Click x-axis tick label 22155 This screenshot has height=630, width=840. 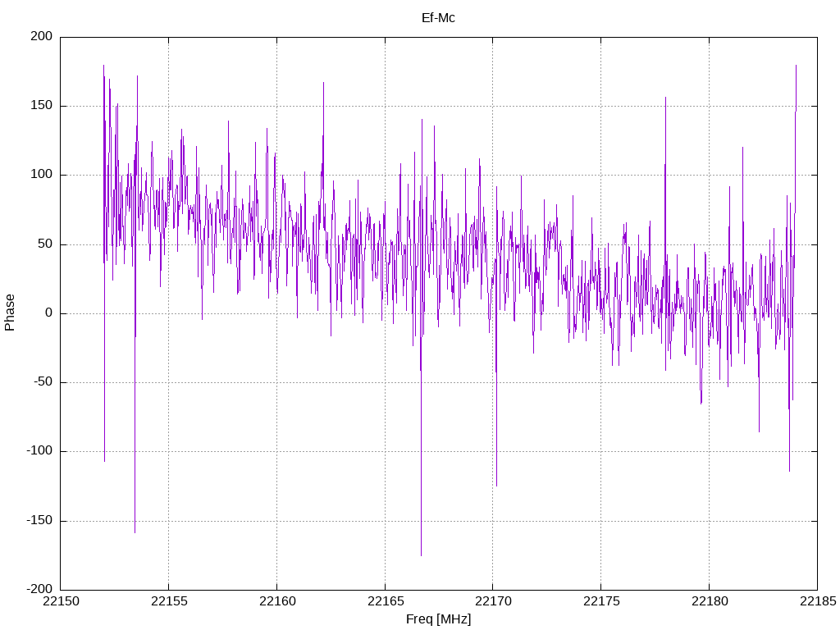point(169,601)
